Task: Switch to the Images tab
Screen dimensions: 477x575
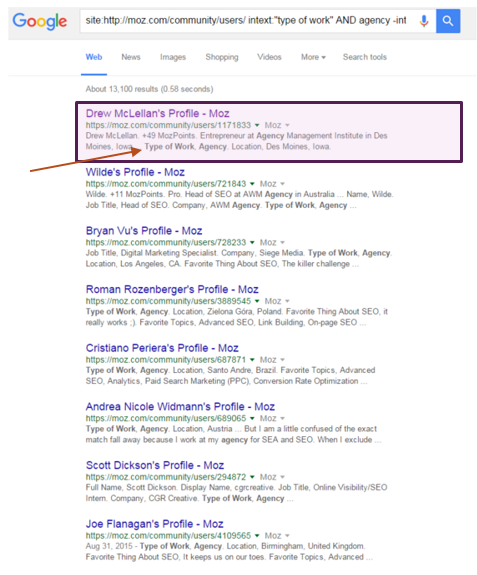Action: tap(173, 57)
